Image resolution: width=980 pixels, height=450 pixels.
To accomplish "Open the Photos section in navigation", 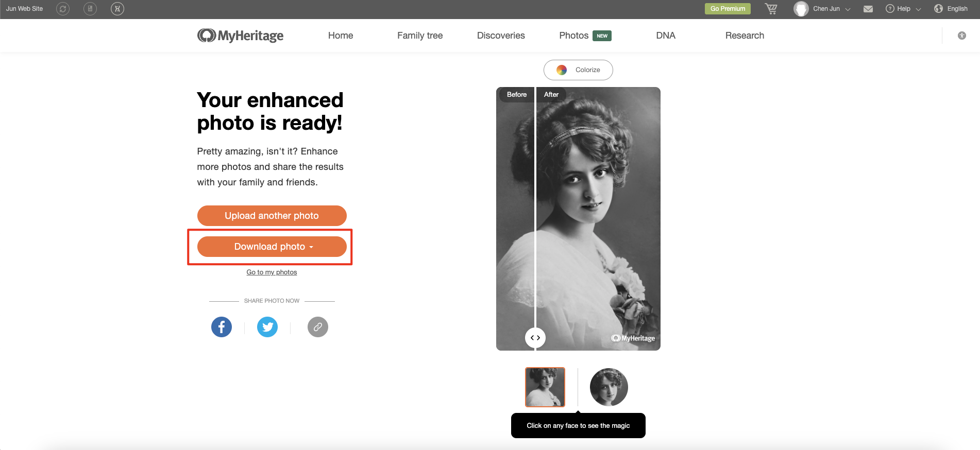I will pyautogui.click(x=573, y=35).
